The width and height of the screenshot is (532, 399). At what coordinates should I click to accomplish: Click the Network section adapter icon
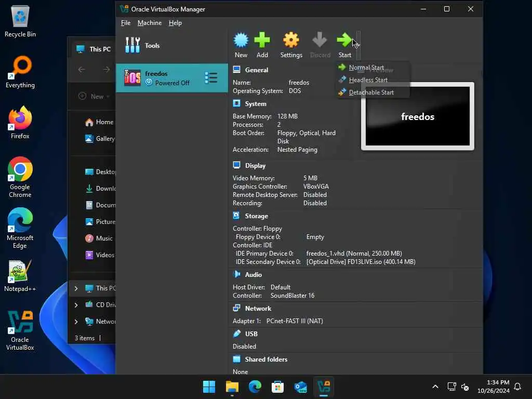tap(237, 308)
